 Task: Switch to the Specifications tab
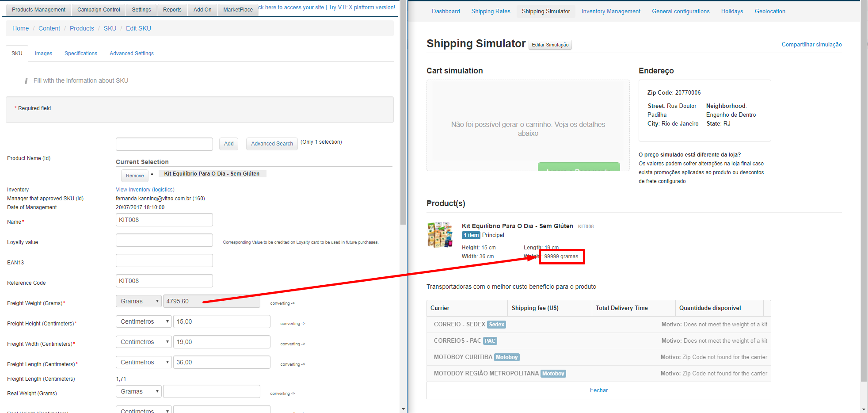click(x=81, y=54)
